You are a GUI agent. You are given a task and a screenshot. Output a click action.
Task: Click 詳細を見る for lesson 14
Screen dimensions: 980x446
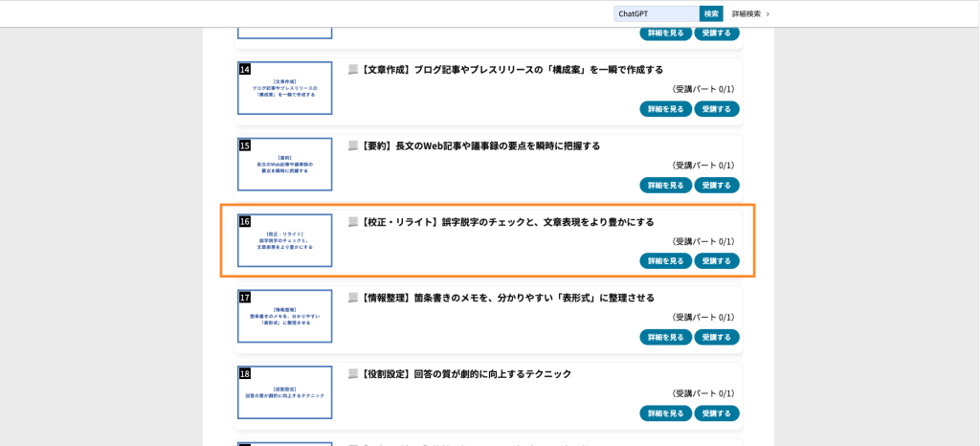(x=665, y=109)
